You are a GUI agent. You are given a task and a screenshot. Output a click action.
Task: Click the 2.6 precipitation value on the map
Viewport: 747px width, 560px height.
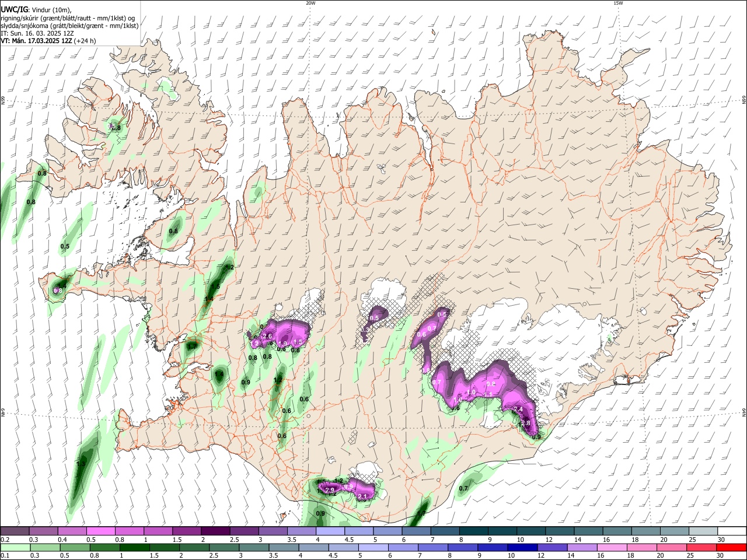coord(268,337)
